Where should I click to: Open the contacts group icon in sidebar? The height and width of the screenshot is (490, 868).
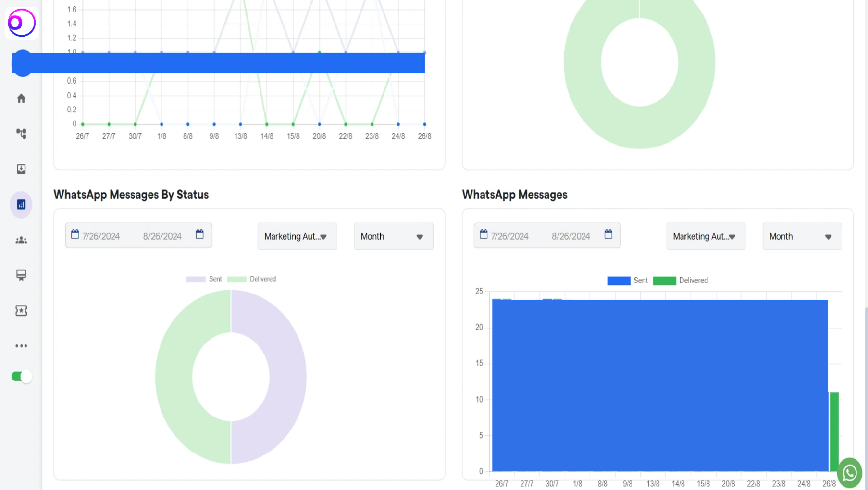tap(21, 240)
